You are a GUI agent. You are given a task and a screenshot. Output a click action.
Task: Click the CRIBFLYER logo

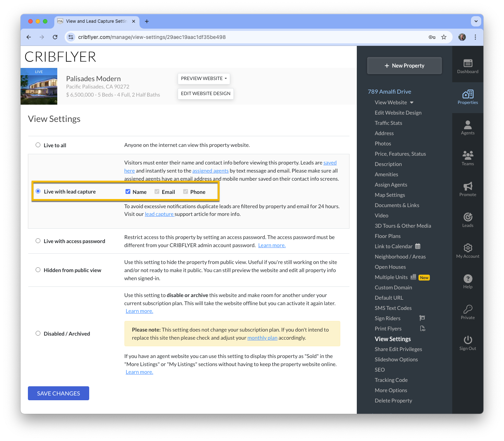coord(60,57)
